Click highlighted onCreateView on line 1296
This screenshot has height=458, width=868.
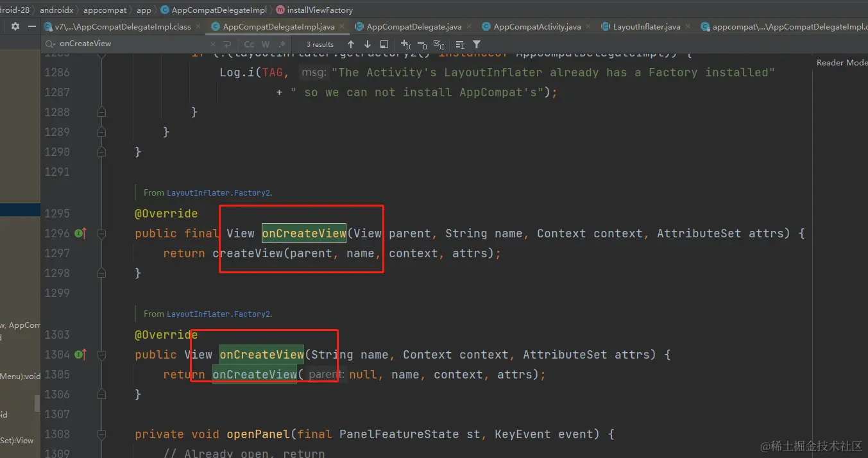tap(304, 233)
